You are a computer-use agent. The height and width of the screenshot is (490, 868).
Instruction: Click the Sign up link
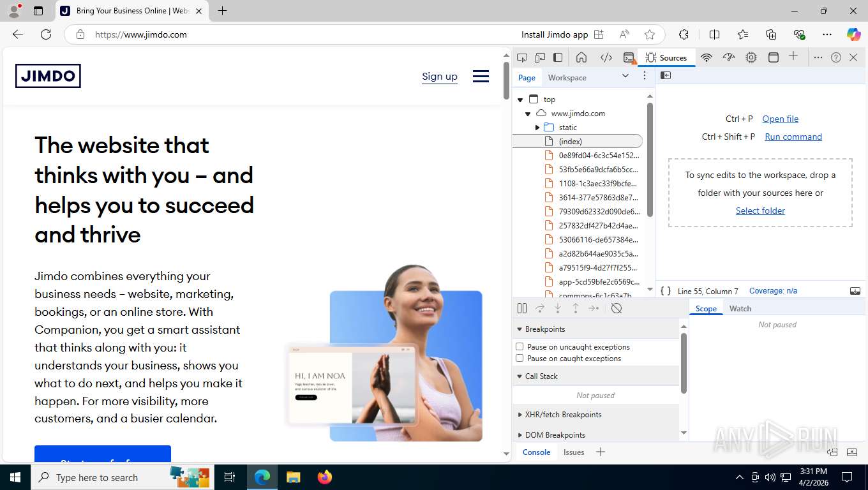point(440,77)
